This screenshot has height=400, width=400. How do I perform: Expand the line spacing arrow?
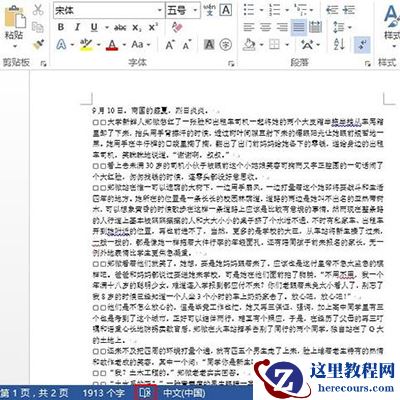point(350,28)
